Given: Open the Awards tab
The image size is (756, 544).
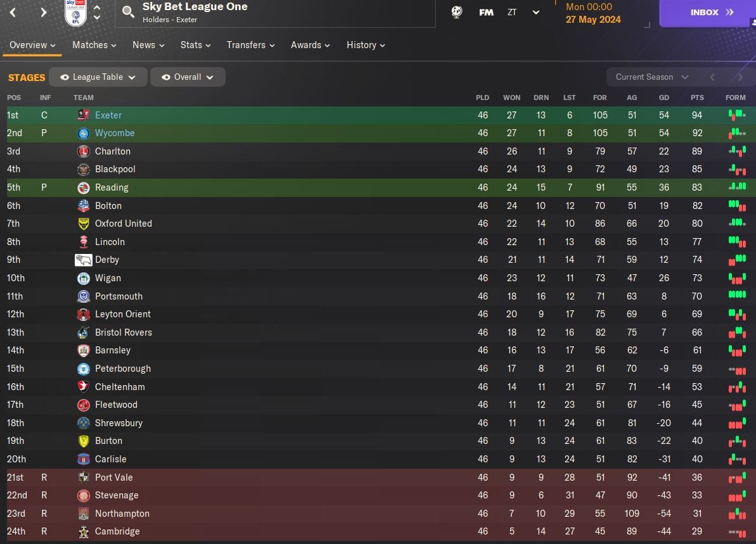Looking at the screenshot, I should pos(310,45).
